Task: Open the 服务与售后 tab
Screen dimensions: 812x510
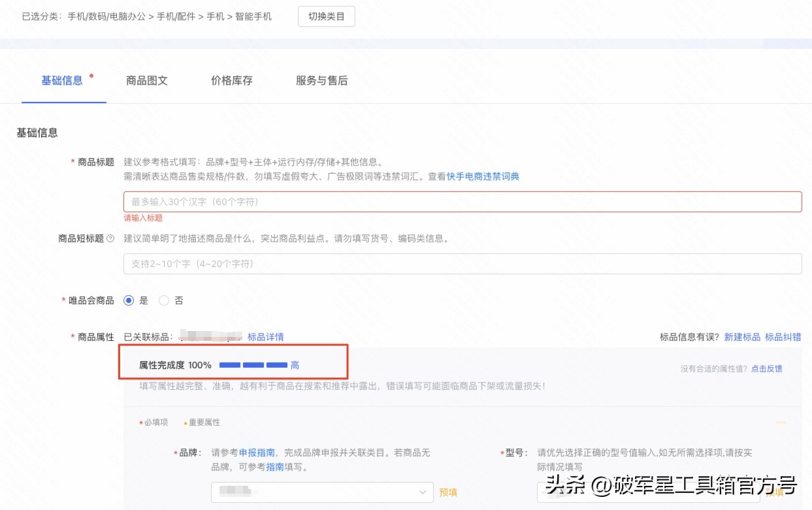Action: click(321, 80)
